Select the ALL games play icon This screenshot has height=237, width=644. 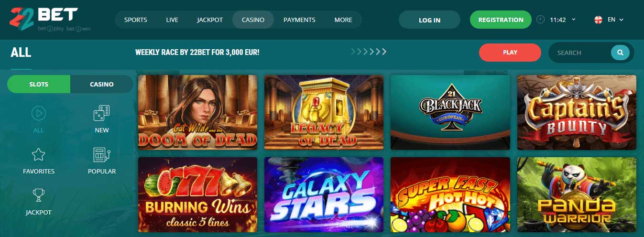[38, 113]
